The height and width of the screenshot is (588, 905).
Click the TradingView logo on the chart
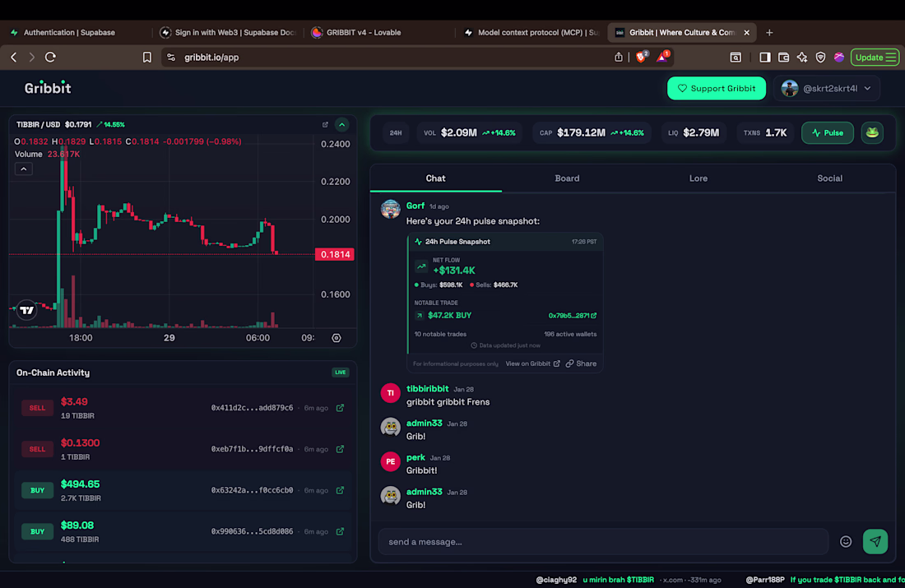(x=26, y=310)
